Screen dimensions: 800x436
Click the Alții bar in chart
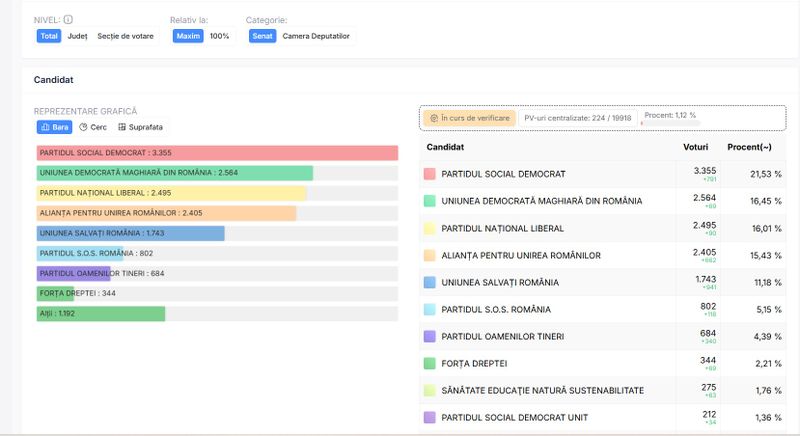100,314
